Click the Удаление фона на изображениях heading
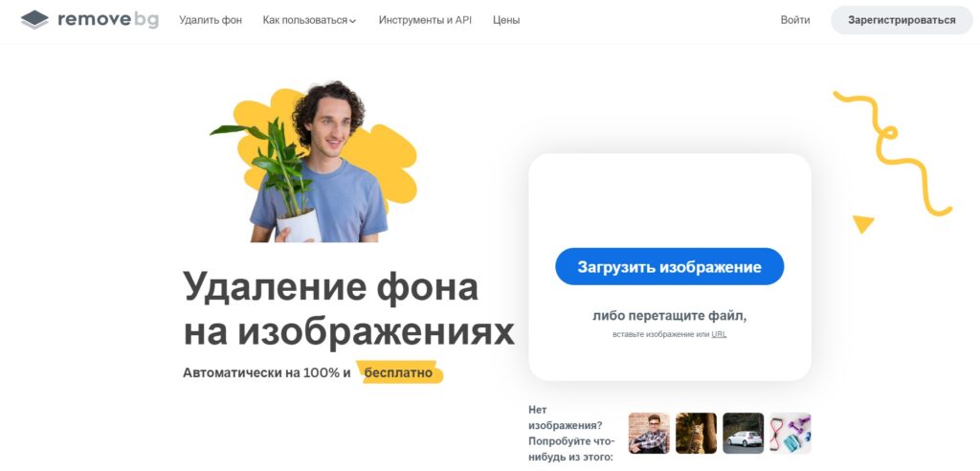Viewport: 980px width, 471px height. pyautogui.click(x=348, y=310)
